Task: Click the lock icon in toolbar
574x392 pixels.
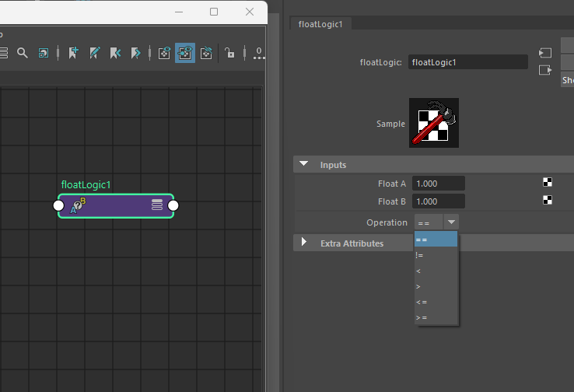Action: (x=229, y=53)
